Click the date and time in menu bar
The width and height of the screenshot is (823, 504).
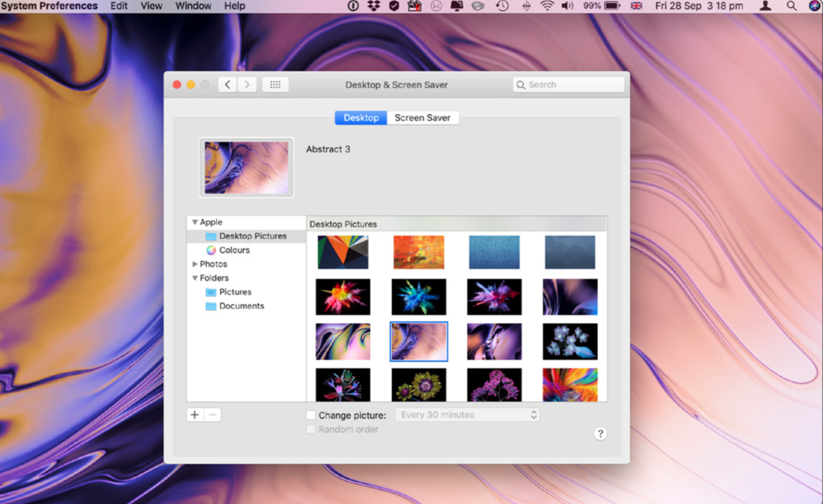[x=699, y=6]
